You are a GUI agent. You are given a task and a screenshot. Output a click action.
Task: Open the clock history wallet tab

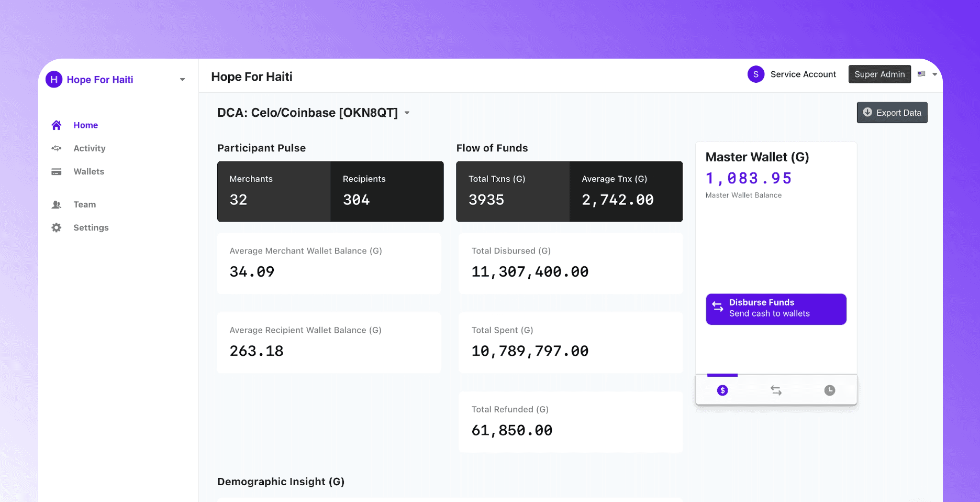coord(830,390)
